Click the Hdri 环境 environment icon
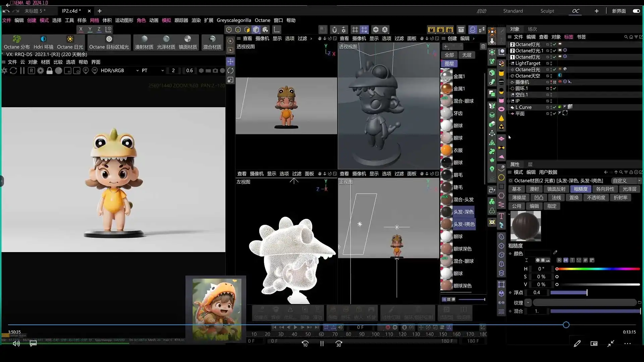 coord(43,39)
